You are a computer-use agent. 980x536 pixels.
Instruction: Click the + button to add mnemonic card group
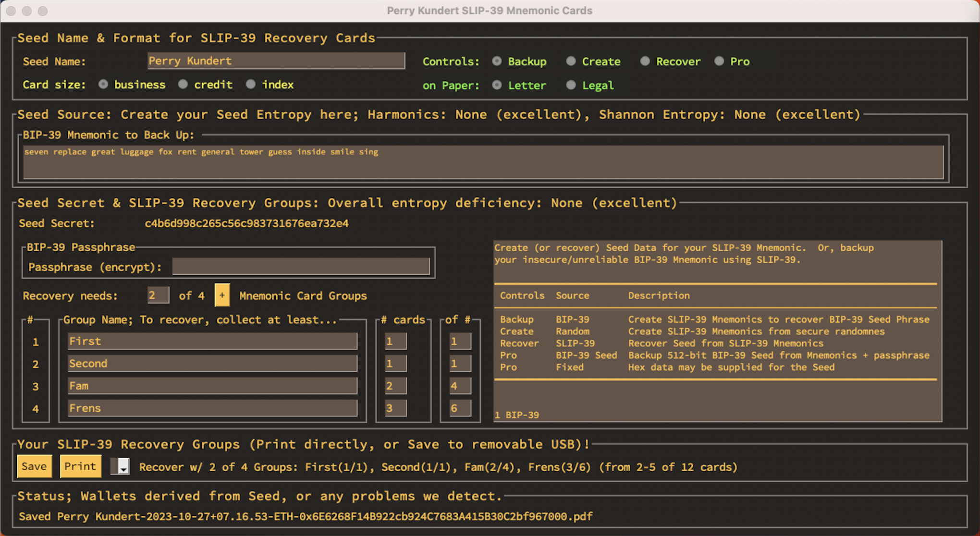[222, 296]
